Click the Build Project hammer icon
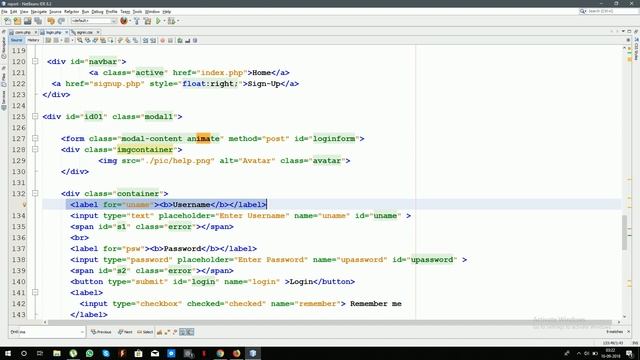This screenshot has height=360, width=640. tap(137, 21)
